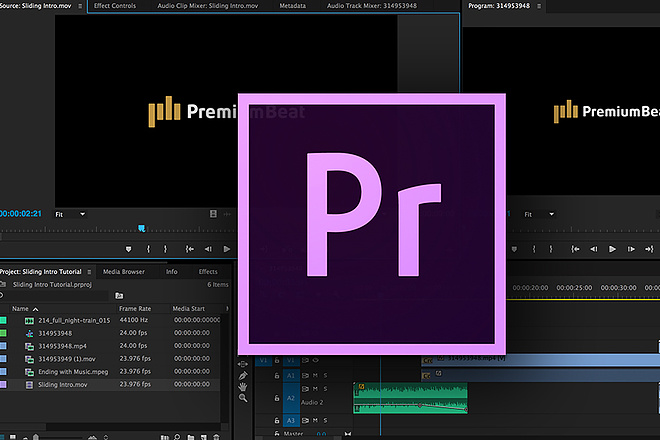Switch to Media Browser tab

pos(124,272)
